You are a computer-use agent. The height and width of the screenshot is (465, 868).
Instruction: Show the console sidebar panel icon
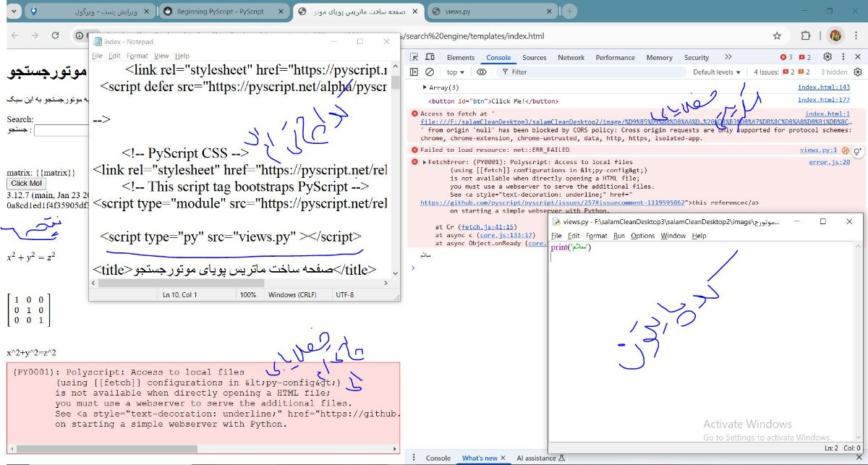pyautogui.click(x=414, y=72)
